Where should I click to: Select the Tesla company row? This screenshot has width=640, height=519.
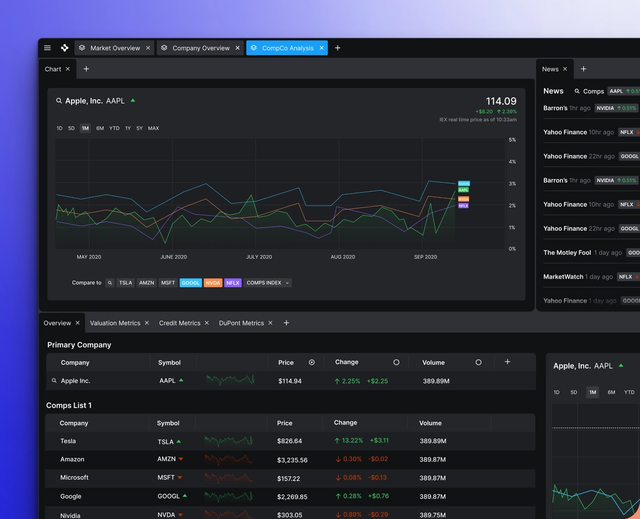pos(290,441)
